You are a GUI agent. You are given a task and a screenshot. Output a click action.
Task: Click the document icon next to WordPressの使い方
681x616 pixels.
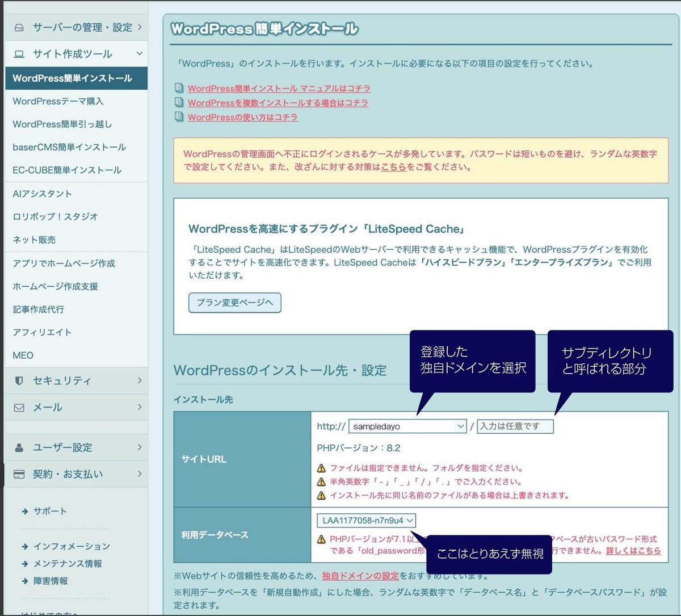tap(179, 116)
